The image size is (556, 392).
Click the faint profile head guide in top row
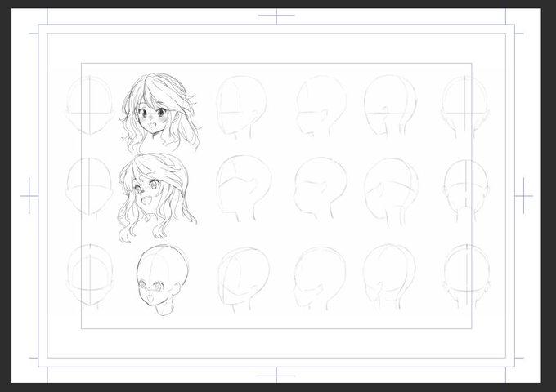coord(321,106)
